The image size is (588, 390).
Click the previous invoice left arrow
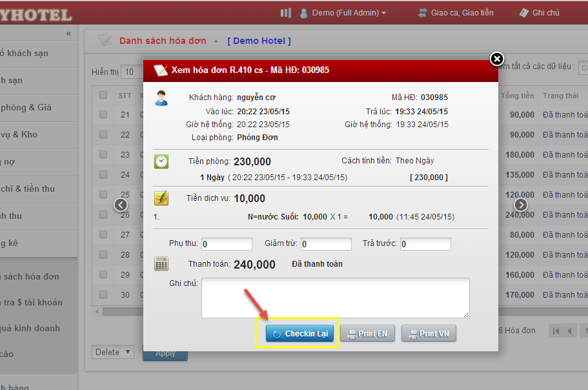121,205
